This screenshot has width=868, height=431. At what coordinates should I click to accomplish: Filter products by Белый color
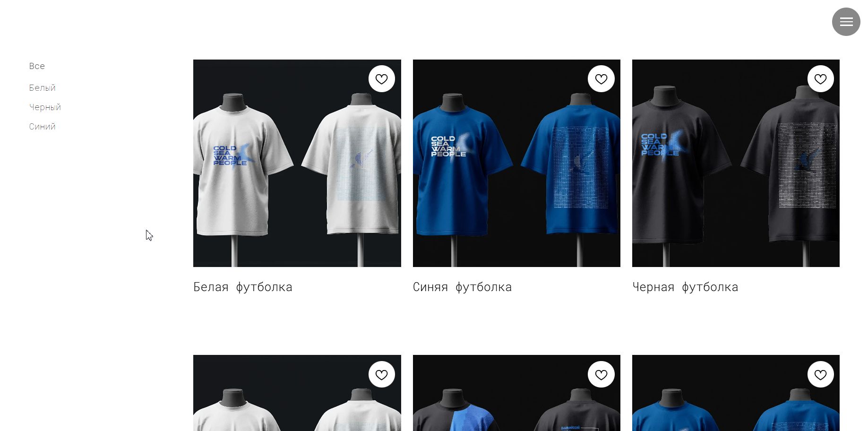42,88
